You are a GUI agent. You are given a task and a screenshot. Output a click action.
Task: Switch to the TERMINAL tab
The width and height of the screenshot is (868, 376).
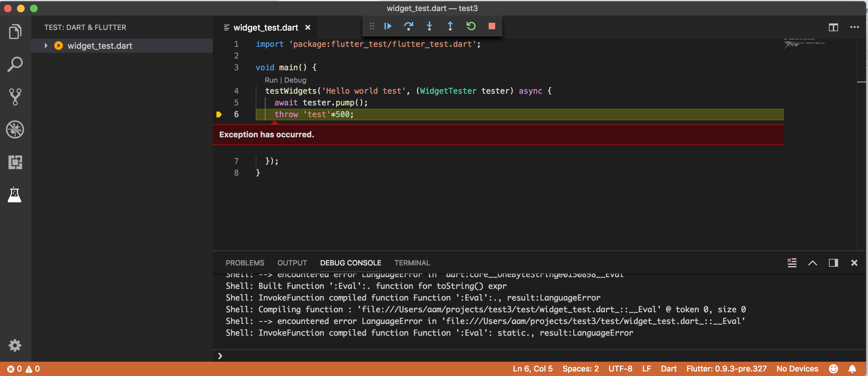pos(412,263)
